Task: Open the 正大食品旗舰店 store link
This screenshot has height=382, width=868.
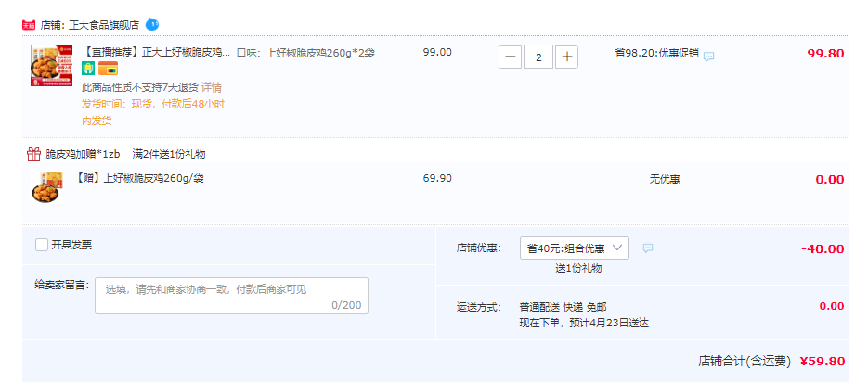Action: 104,25
